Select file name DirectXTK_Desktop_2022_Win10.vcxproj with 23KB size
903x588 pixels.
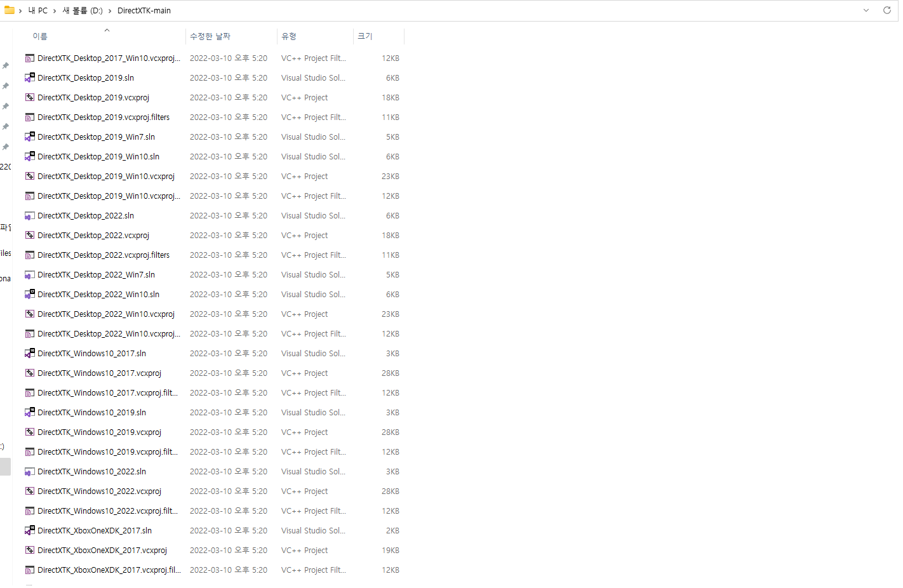point(106,314)
